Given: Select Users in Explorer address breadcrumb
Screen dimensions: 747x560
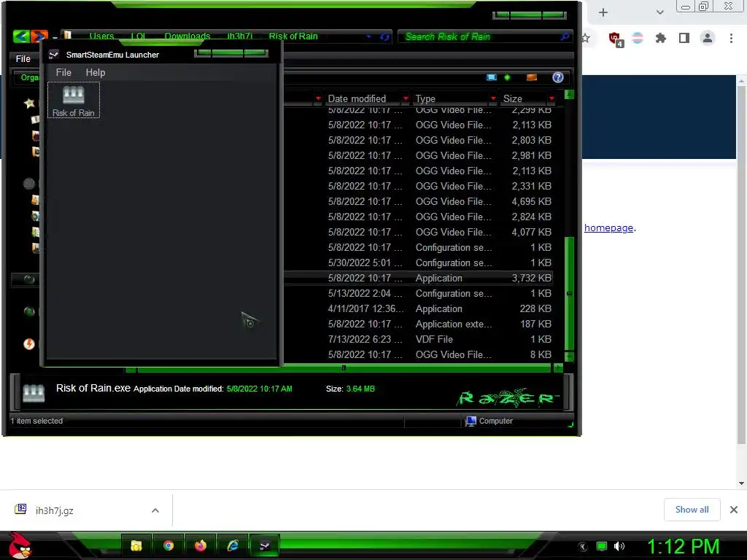Looking at the screenshot, I should click(x=101, y=36).
